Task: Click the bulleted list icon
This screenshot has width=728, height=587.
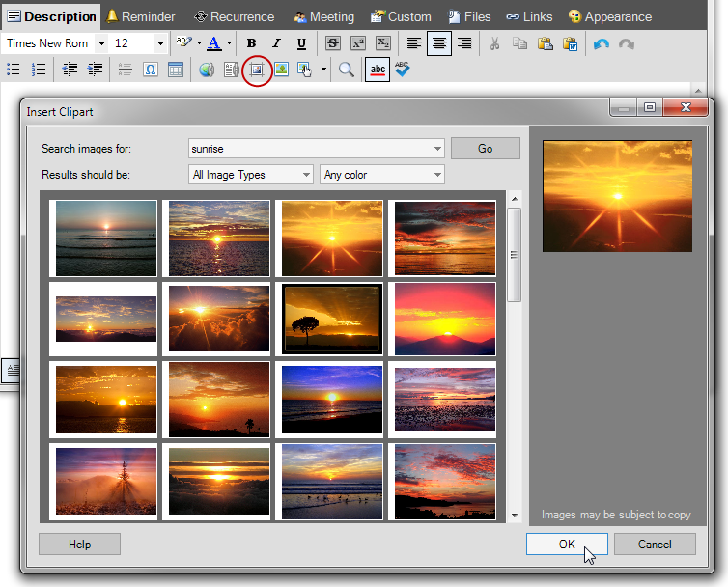Action: coord(14,70)
